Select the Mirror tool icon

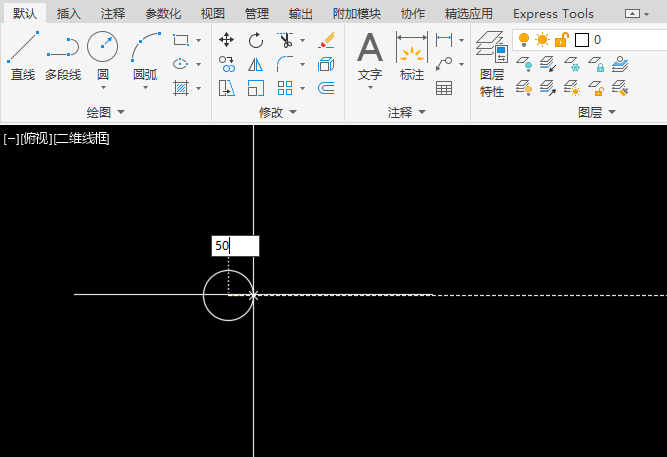point(256,64)
